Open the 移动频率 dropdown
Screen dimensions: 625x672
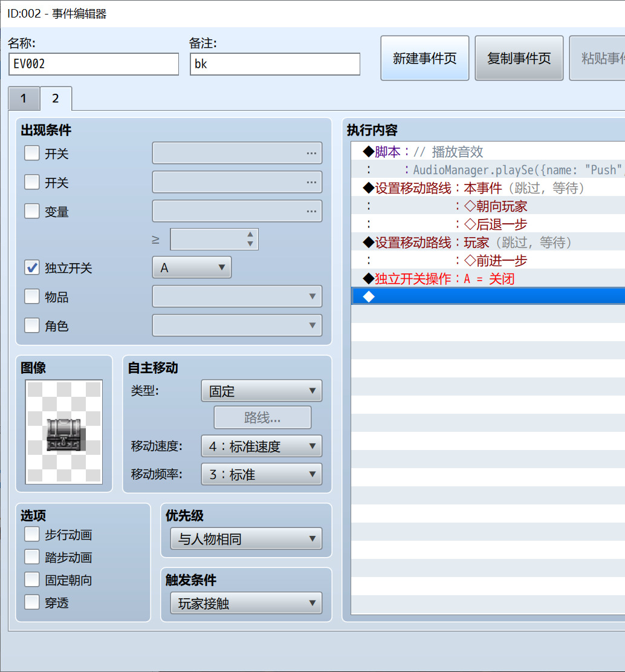coord(262,474)
